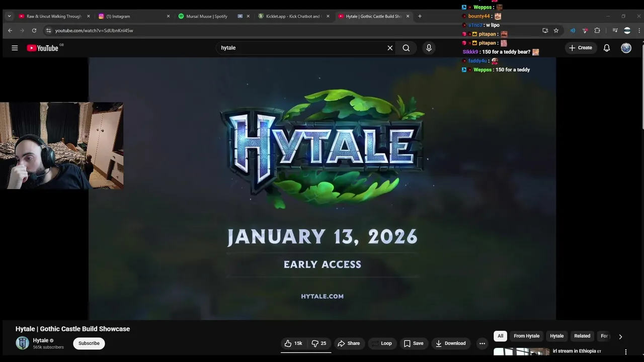Click the red-badged extension icon
Image resolution: width=644 pixels, height=362 pixels.
coord(585,31)
